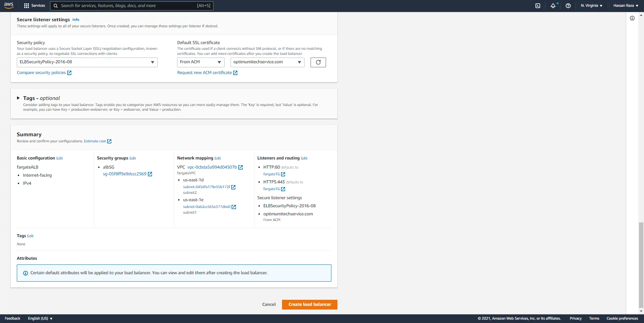Viewport: 644px width, 323px height.
Task: Open the optimumitechservice.com certificate dropdown
Action: pos(268,62)
